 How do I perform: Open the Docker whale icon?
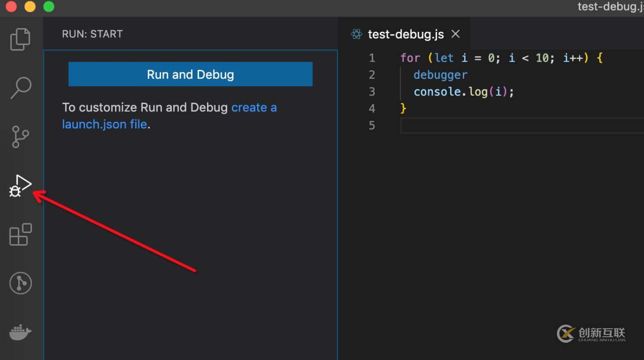[20, 332]
